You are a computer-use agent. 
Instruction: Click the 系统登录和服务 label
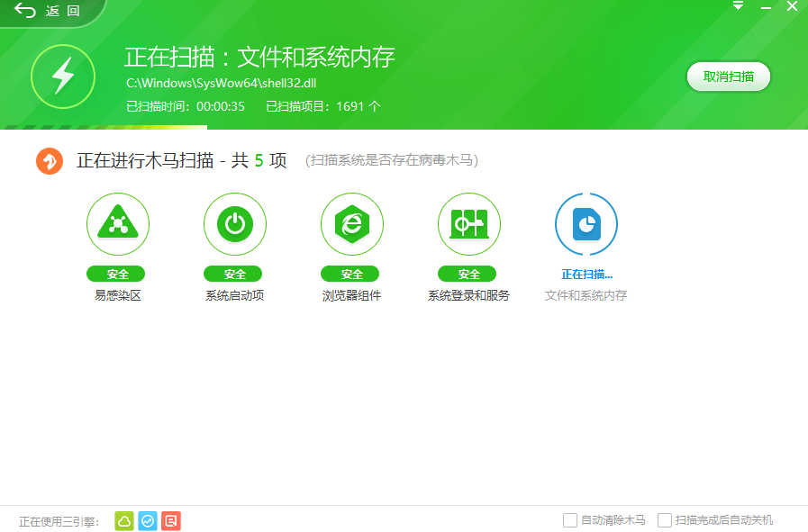click(x=468, y=295)
